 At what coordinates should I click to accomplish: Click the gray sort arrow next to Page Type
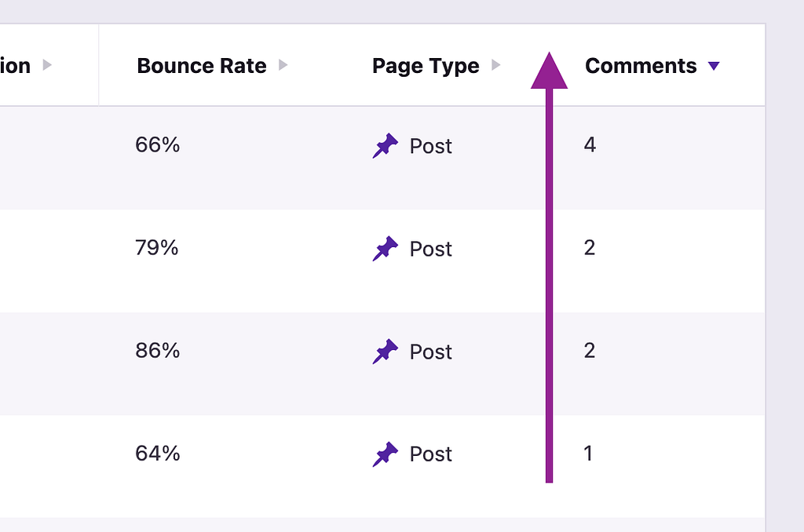coord(496,65)
